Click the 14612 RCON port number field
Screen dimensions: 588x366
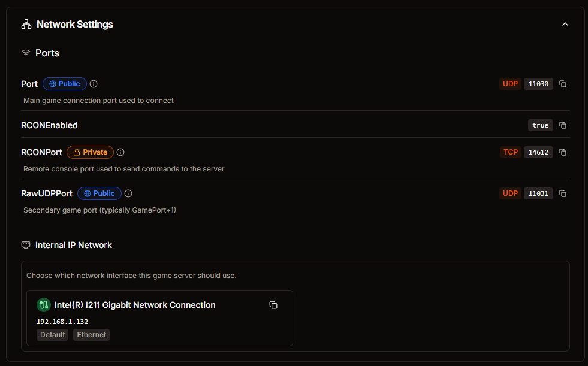tap(538, 152)
